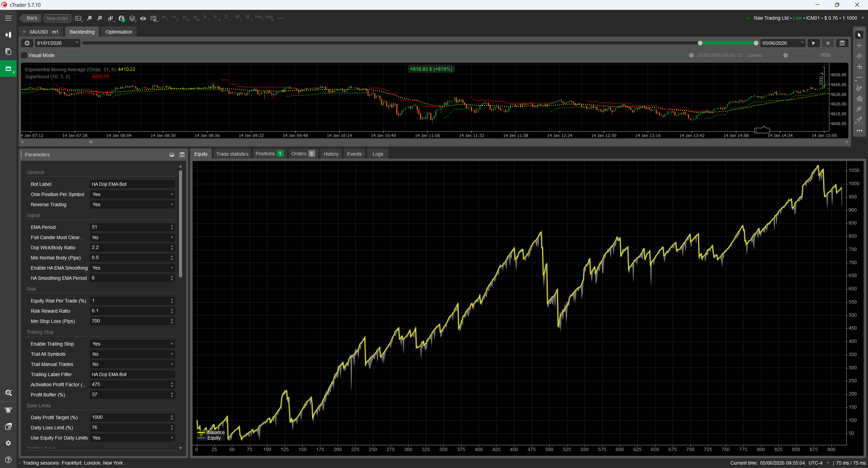Click the EMA Period stepper arrows

point(172,227)
